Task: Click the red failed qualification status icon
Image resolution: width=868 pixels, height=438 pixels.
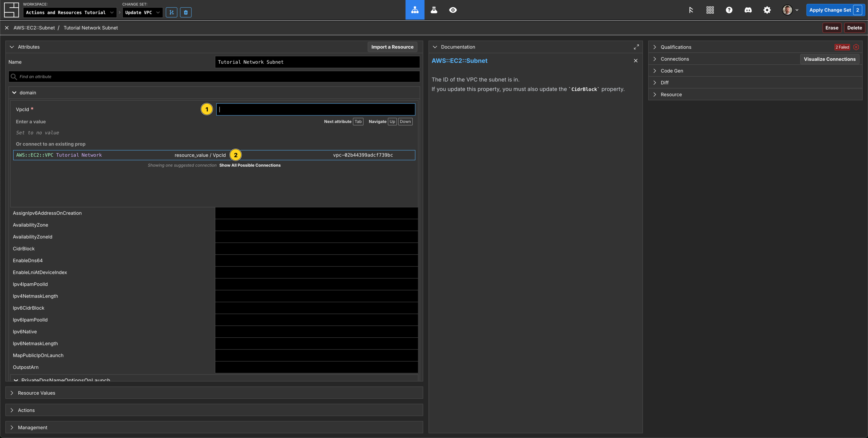Action: pos(856,47)
